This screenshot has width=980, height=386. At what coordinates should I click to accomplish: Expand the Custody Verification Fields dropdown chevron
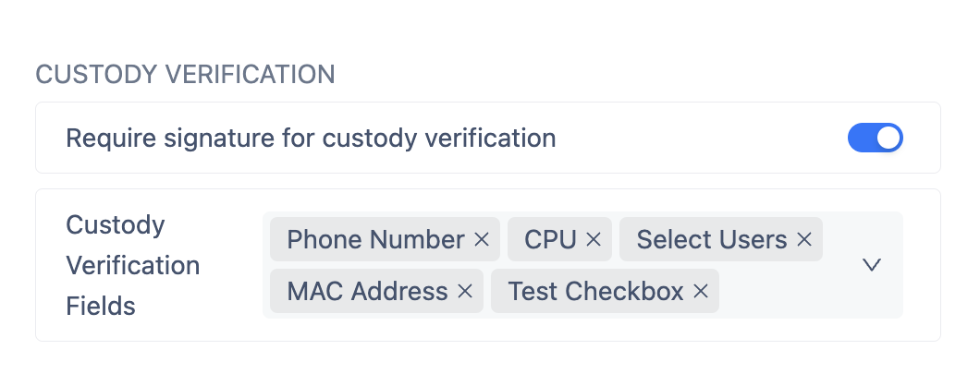[871, 265]
